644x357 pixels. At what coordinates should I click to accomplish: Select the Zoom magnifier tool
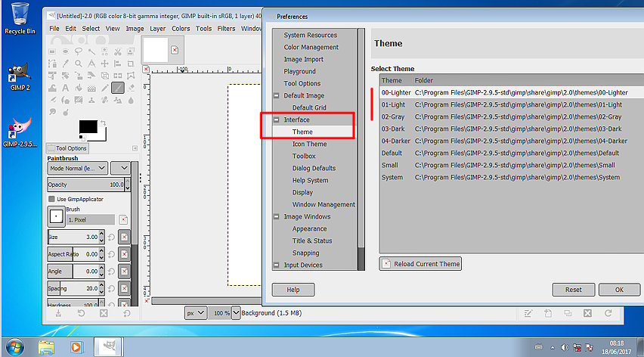point(79,64)
